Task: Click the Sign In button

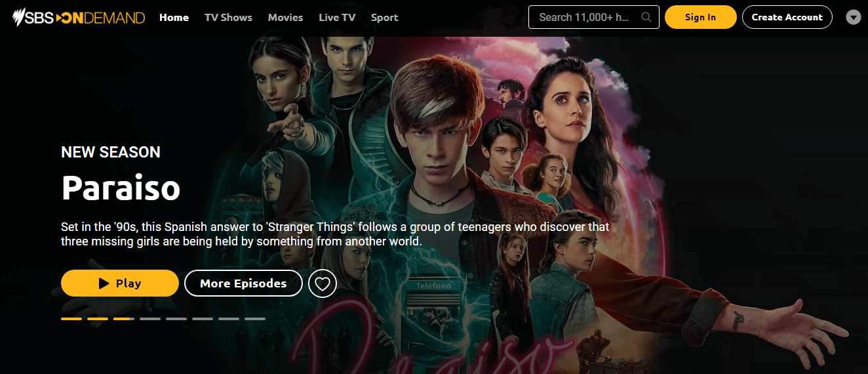Action: click(700, 17)
